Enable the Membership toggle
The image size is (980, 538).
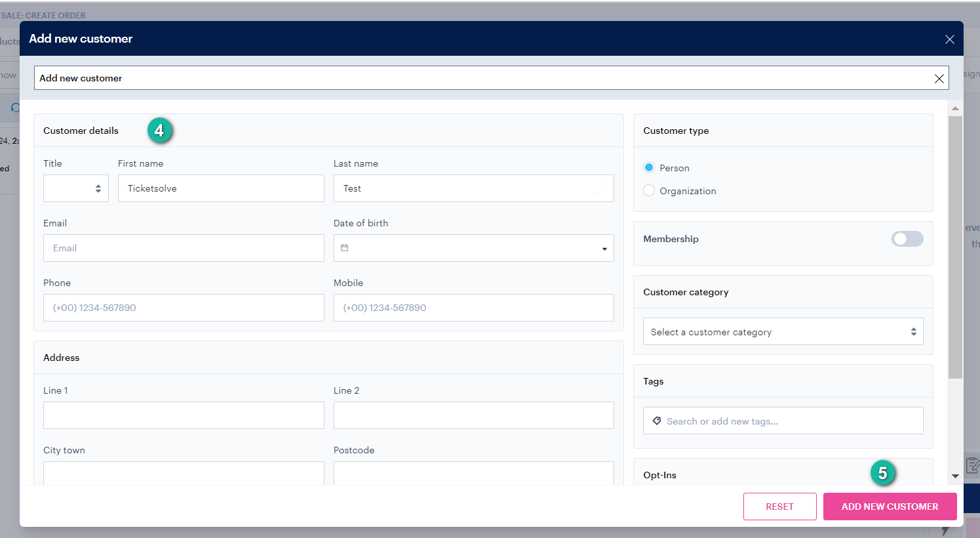click(907, 239)
